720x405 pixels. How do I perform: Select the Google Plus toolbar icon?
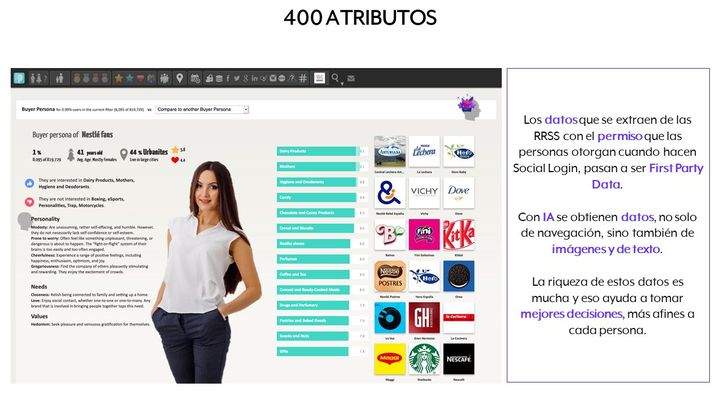pos(246,79)
